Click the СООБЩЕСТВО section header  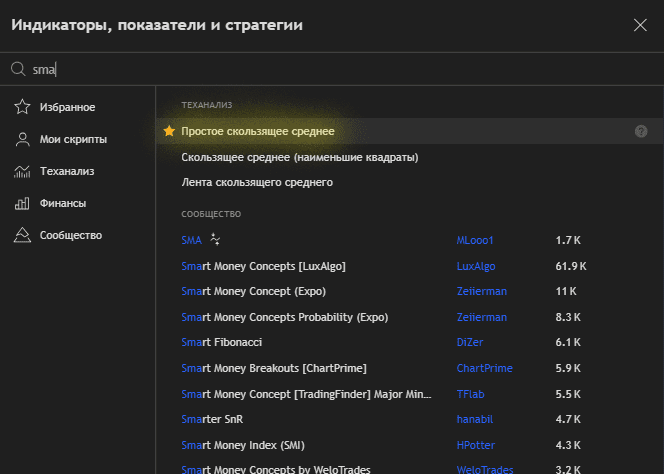[211, 214]
